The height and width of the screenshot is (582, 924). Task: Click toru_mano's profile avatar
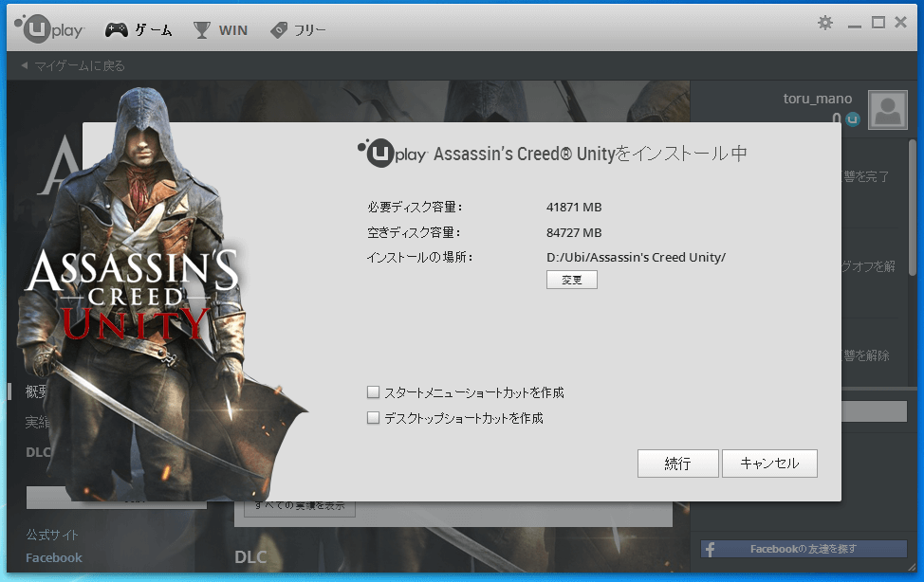click(x=887, y=109)
